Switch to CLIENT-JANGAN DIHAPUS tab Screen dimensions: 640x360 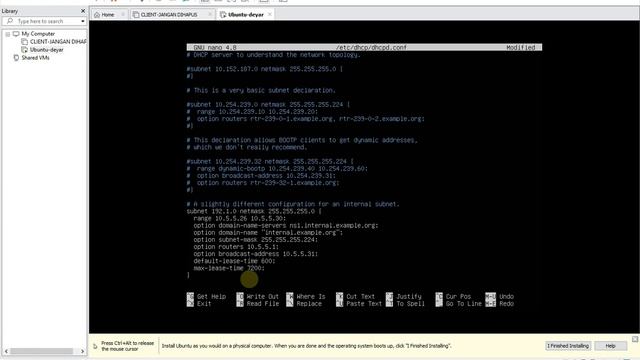click(169, 15)
